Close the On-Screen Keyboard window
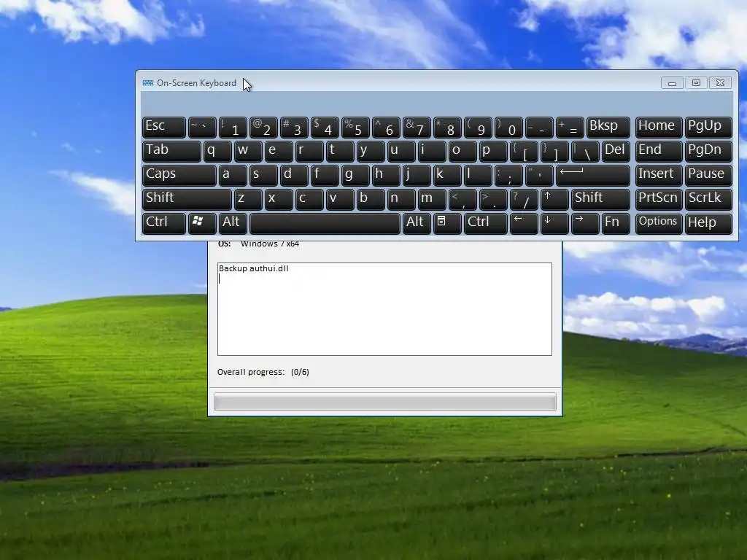 (720, 83)
